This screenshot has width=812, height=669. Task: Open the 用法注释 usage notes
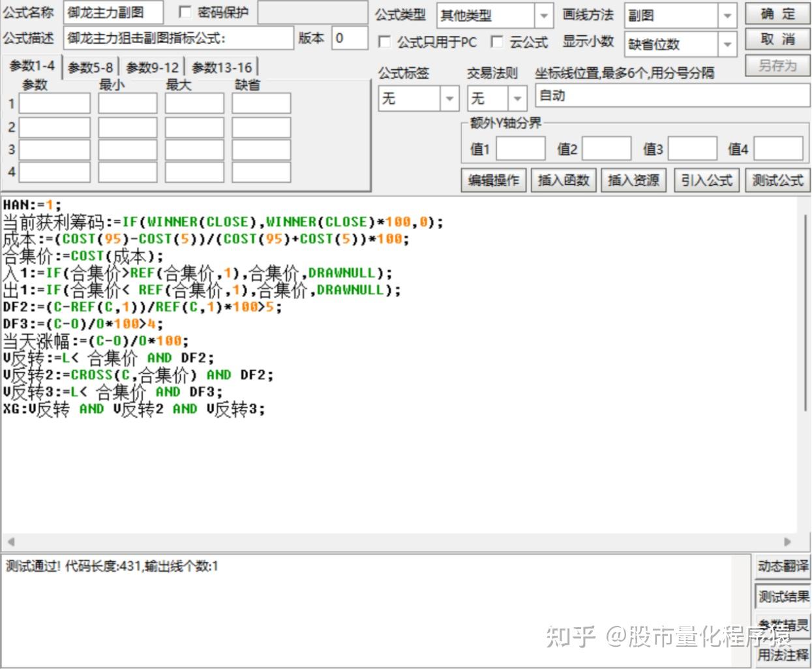click(783, 655)
